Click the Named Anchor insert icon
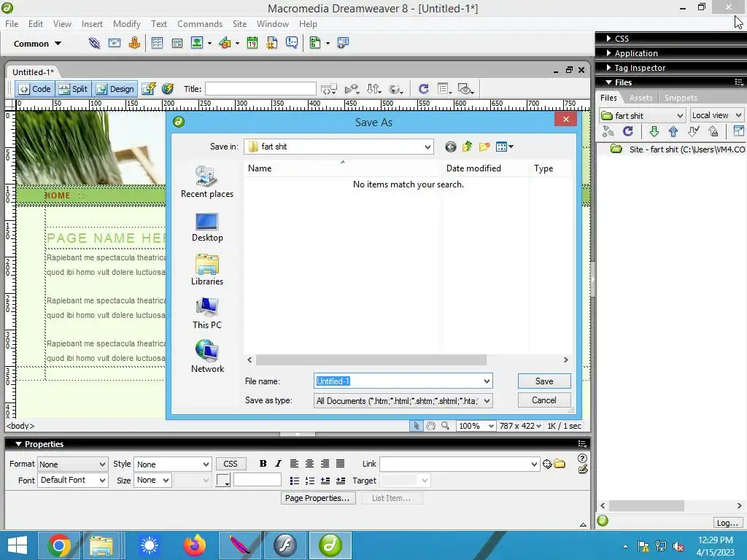 click(134, 43)
